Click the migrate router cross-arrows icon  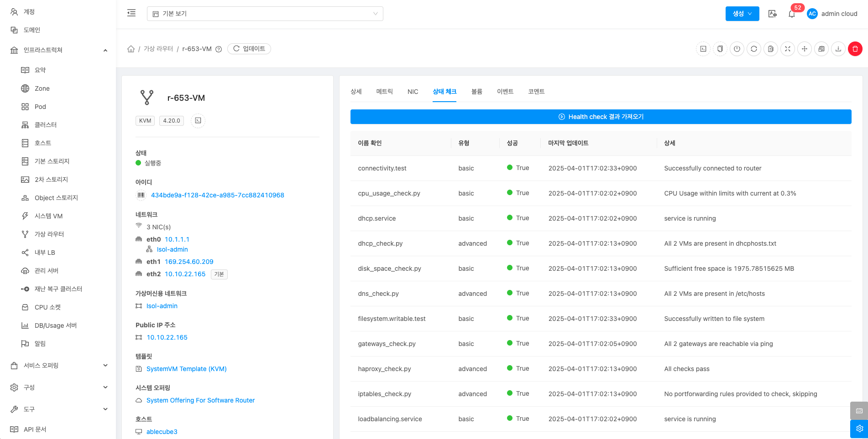point(805,49)
